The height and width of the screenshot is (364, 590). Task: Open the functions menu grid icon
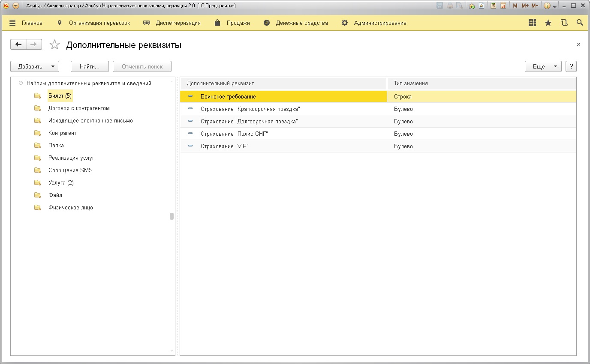[532, 23]
